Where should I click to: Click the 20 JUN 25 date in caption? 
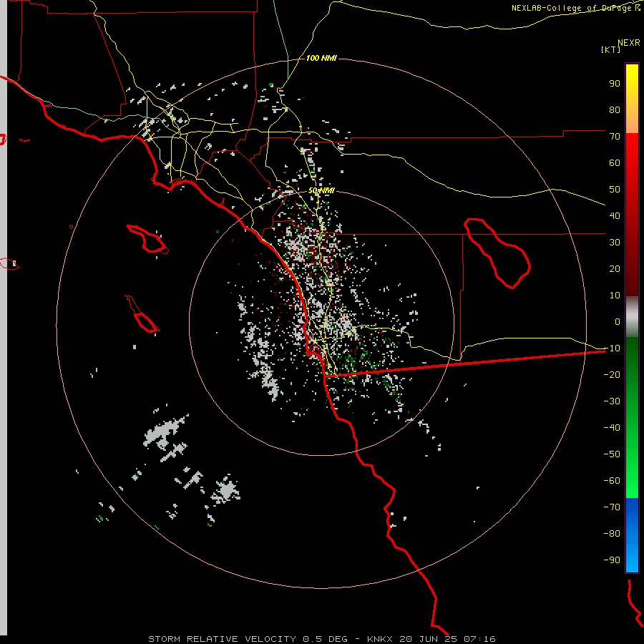click(x=429, y=639)
